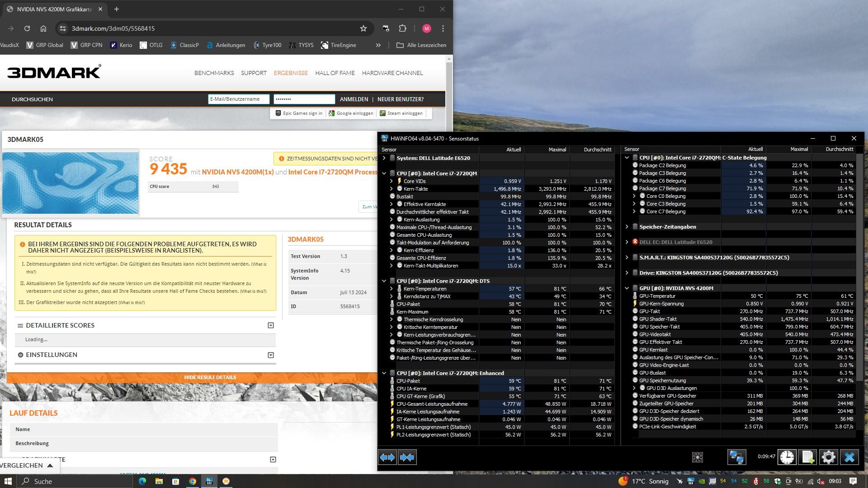The width and height of the screenshot is (868, 488).
Task: Open VERGLEICHEN panel arrow
Action: coord(50,465)
